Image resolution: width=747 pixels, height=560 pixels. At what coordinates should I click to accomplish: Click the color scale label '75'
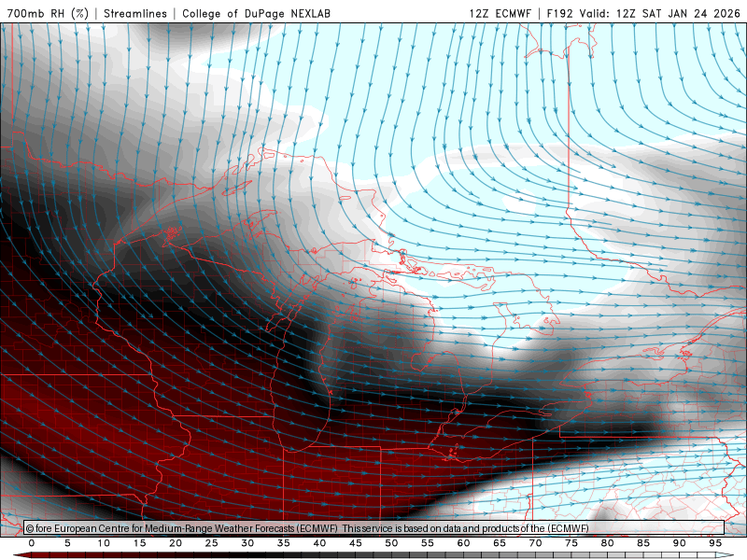pos(571,543)
